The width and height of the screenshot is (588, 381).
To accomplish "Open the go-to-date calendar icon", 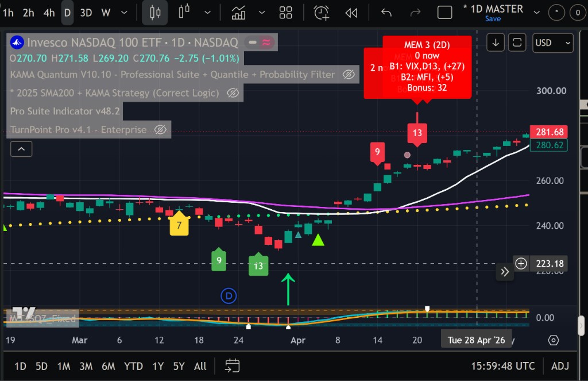I will coord(232,365).
